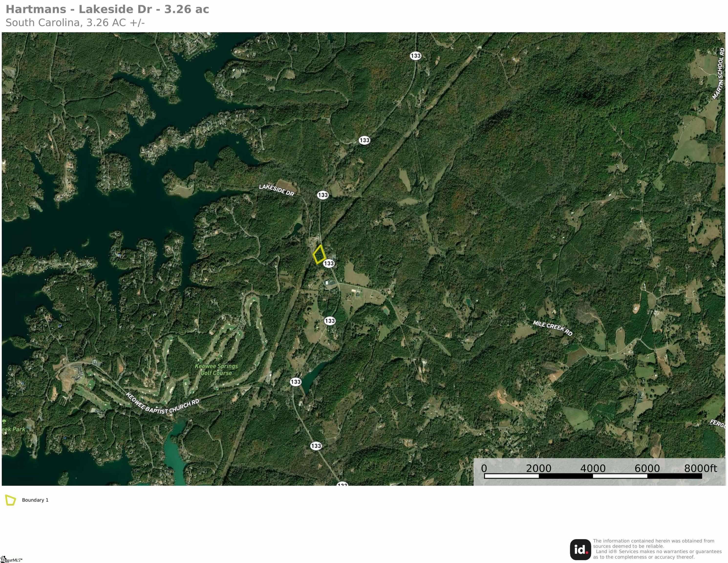Screen dimensions: 728x563
Task: Click the yellow property boundary polygon on map
Action: tap(319, 255)
